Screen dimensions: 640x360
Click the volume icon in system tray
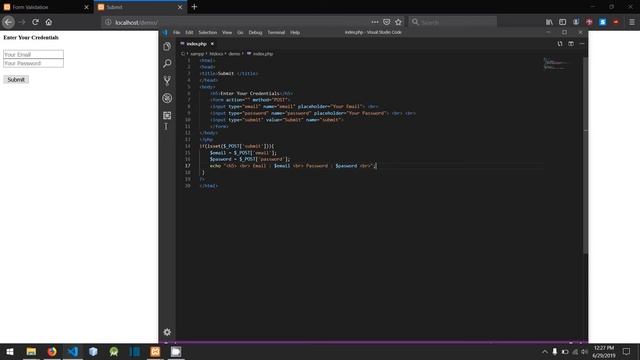click(584, 351)
